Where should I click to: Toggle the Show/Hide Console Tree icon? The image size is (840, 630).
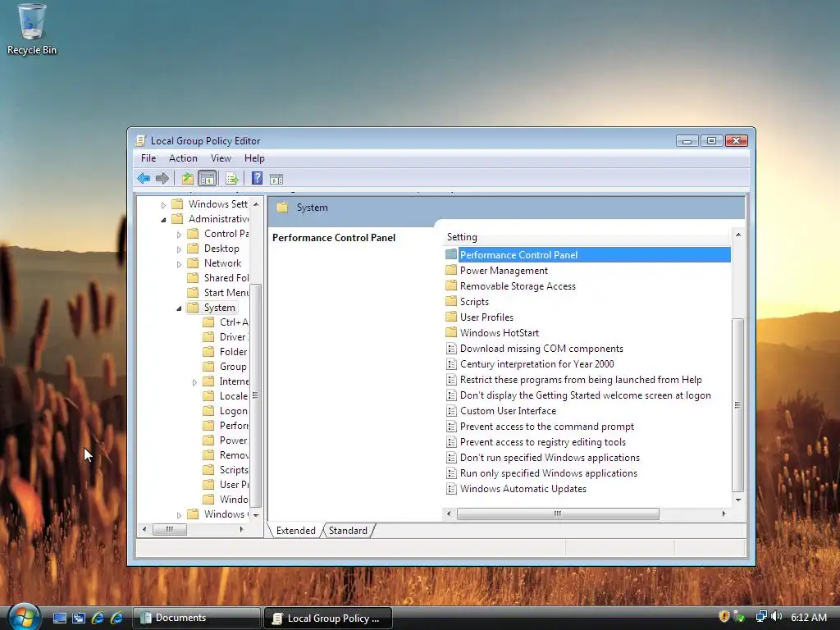207,178
